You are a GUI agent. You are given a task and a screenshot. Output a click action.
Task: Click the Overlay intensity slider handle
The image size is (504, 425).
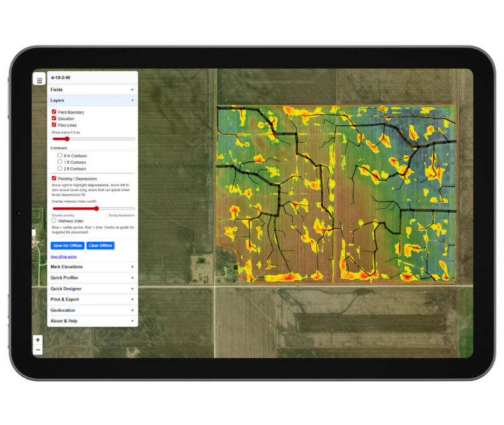coord(96,208)
